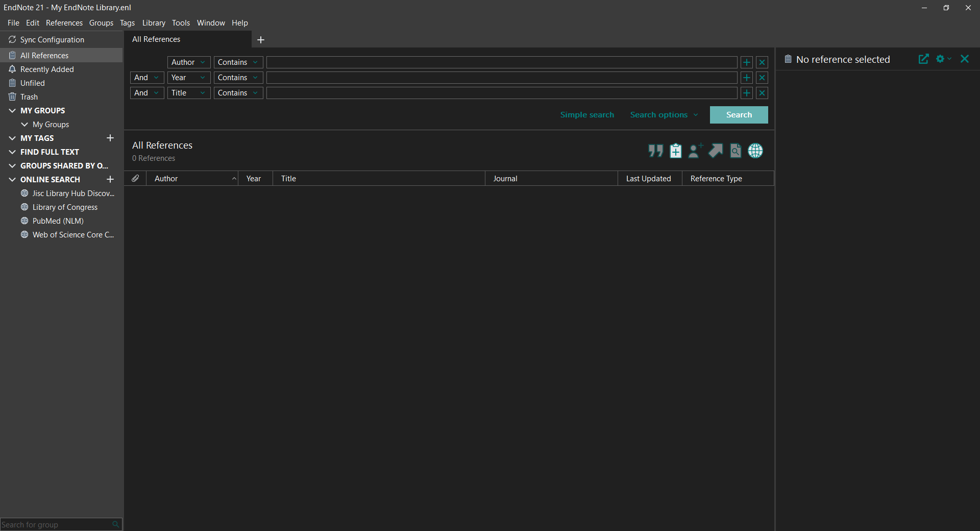
Task: Remove the Author search row
Action: pyautogui.click(x=762, y=62)
